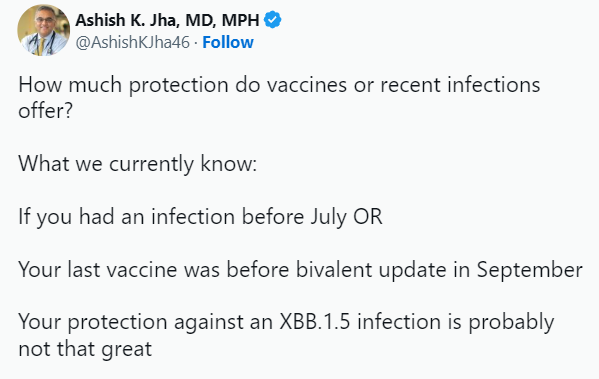Screen dimensions: 599x379
Task: Click the words "recent infections" in the tweet
Action: (460, 85)
